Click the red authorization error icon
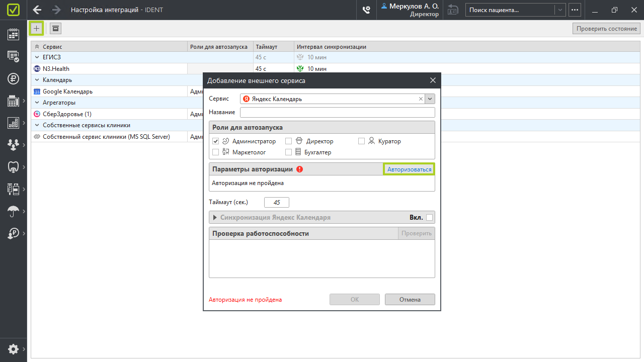This screenshot has height=362, width=644. point(300,169)
